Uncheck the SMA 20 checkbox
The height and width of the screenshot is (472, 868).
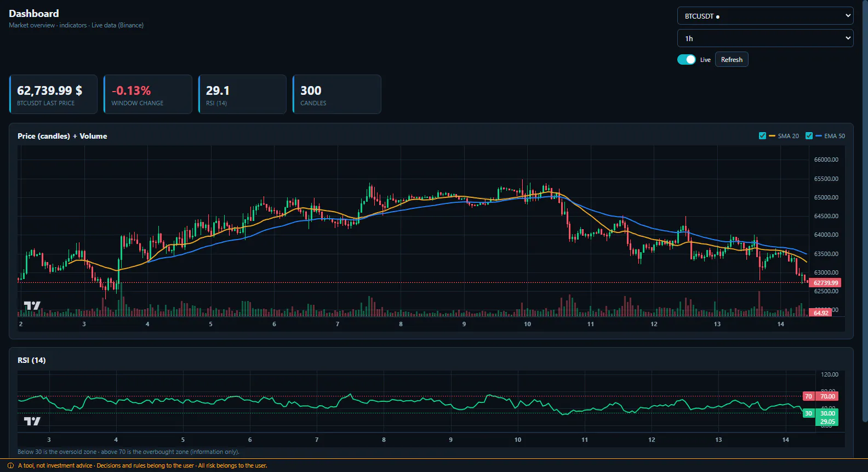762,136
